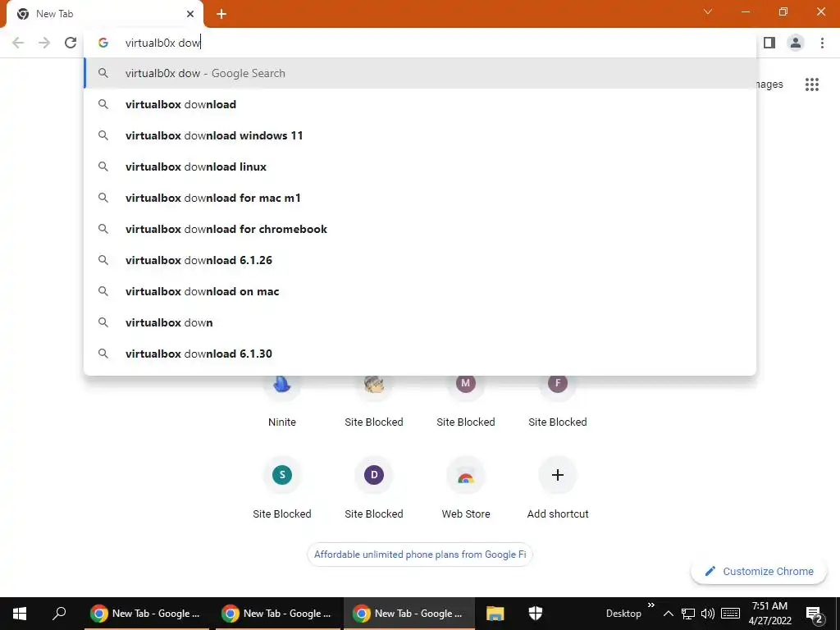Open the Site Blocked shortcut with D icon
Image resolution: width=840 pixels, height=630 pixels.
click(x=374, y=487)
